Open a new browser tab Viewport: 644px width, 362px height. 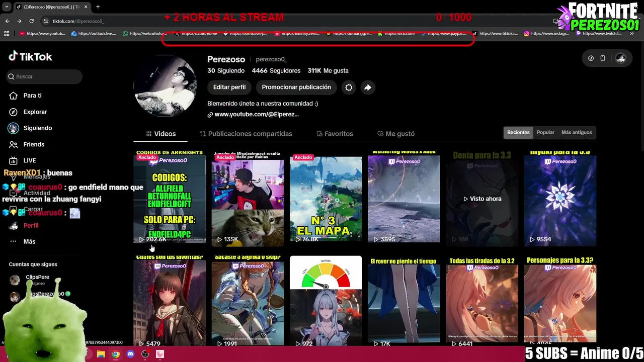click(98, 7)
